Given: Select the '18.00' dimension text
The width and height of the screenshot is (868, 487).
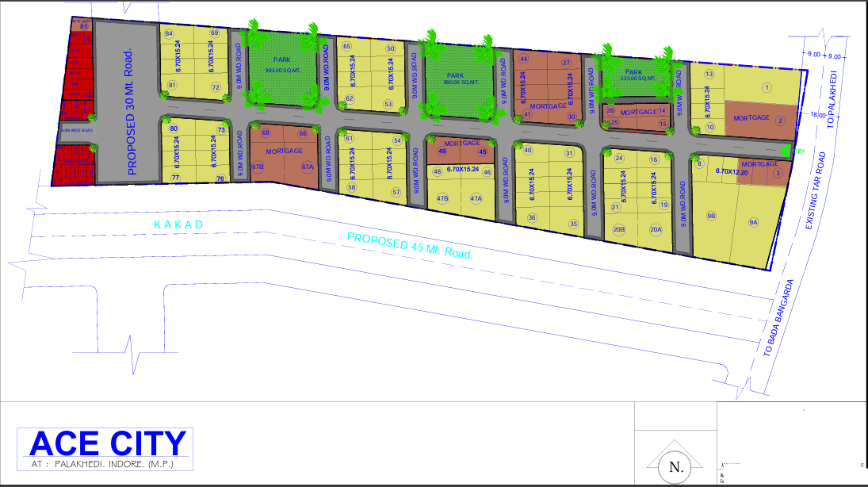Looking at the screenshot, I should click(817, 115).
